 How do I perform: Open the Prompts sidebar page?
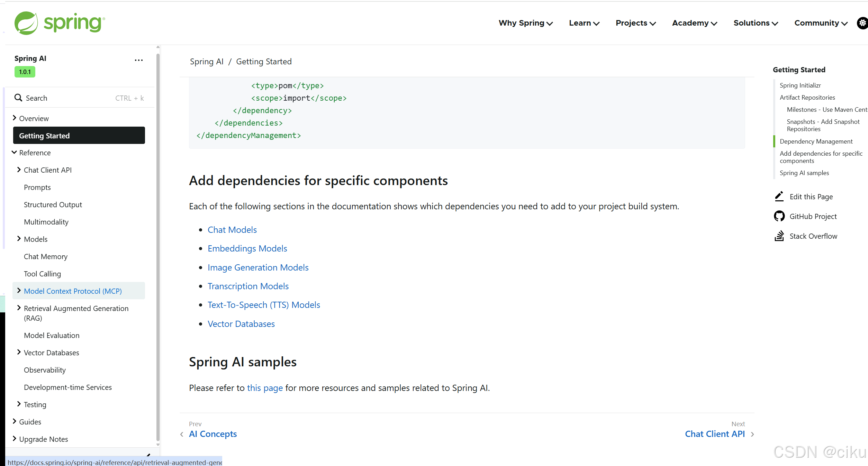click(37, 188)
